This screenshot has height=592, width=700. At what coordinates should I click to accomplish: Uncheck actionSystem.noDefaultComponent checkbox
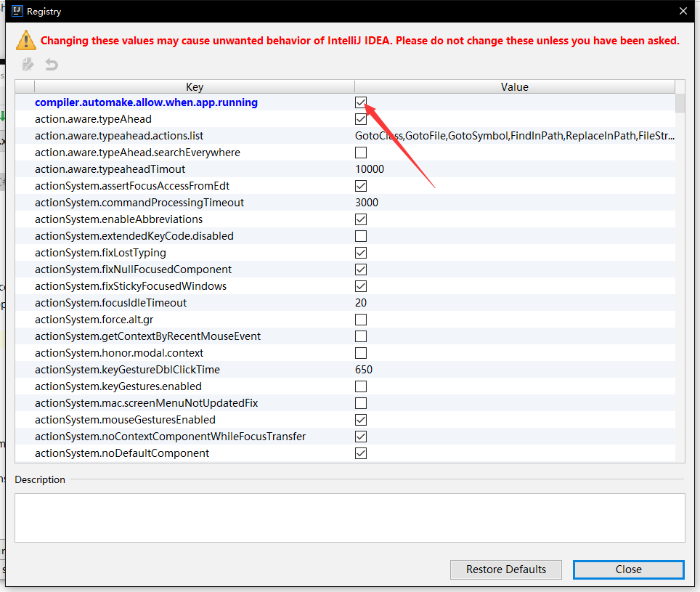click(361, 453)
